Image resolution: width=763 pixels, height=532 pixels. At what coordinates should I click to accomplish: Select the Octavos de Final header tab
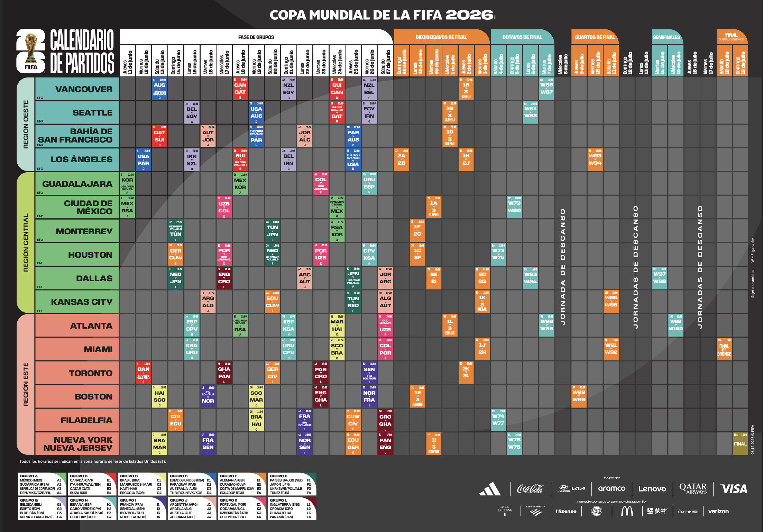(x=522, y=37)
